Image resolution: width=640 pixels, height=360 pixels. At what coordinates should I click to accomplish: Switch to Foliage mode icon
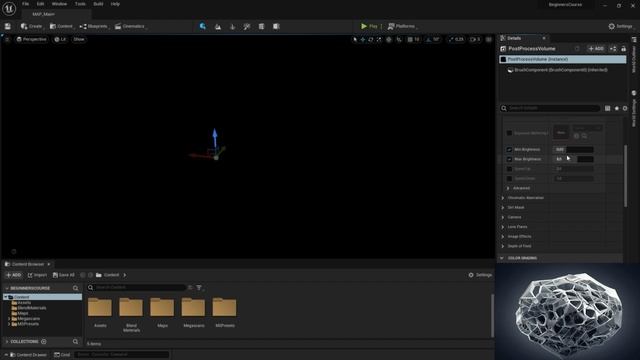pos(233,26)
